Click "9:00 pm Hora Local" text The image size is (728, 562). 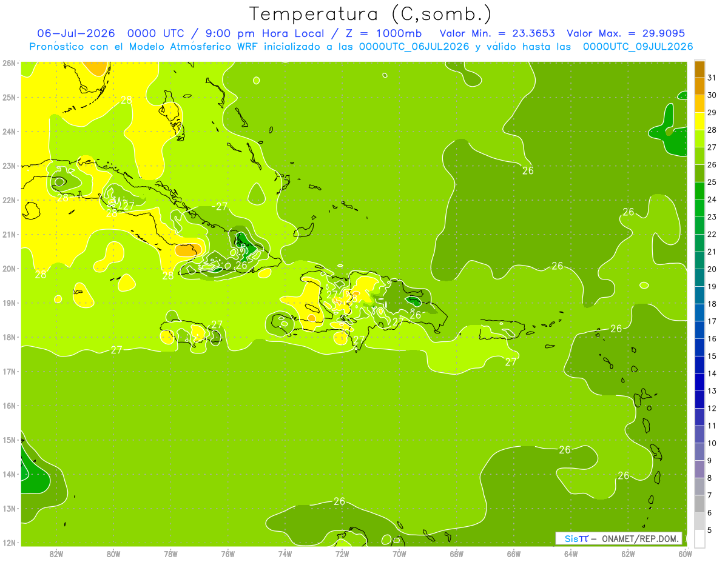tap(266, 33)
